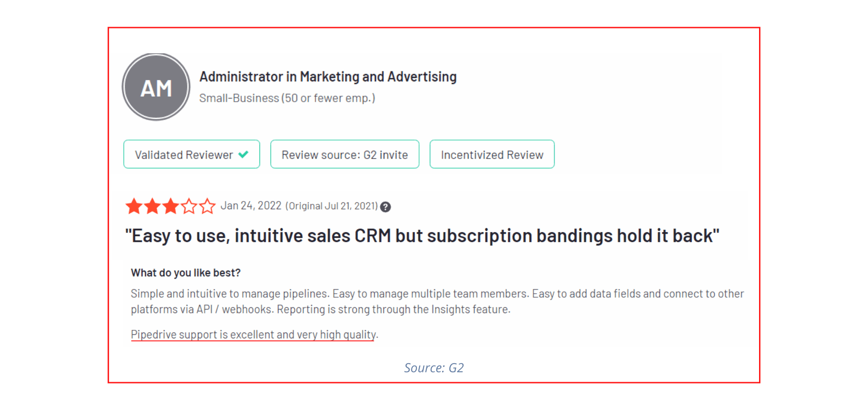This screenshot has width=868, height=412.
Task: Click the Small-Business company size text
Action: [x=287, y=98]
